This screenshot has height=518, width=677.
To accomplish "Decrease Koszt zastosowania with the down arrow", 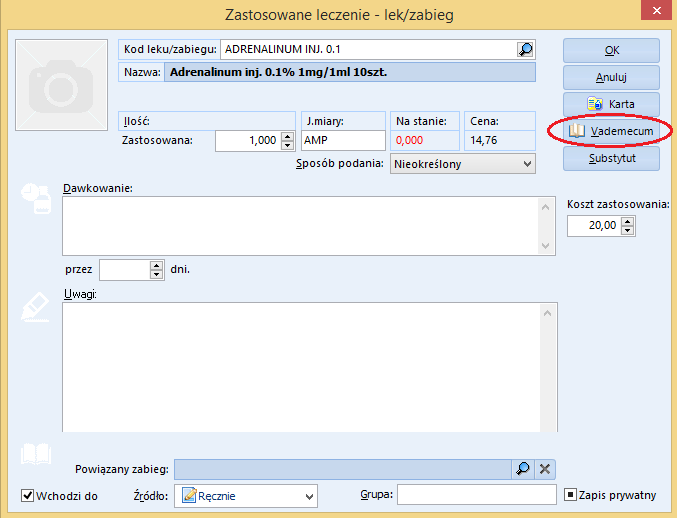I will 627,230.
